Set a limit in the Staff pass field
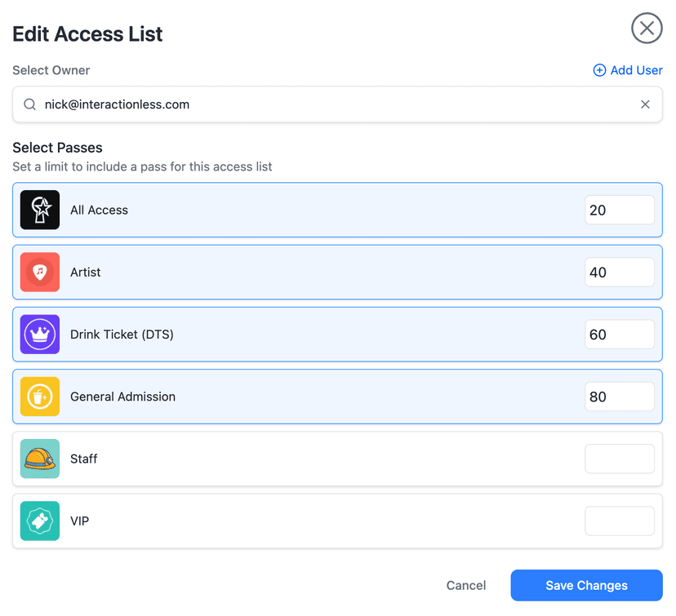Viewport: 676px width, 616px height. (x=619, y=459)
